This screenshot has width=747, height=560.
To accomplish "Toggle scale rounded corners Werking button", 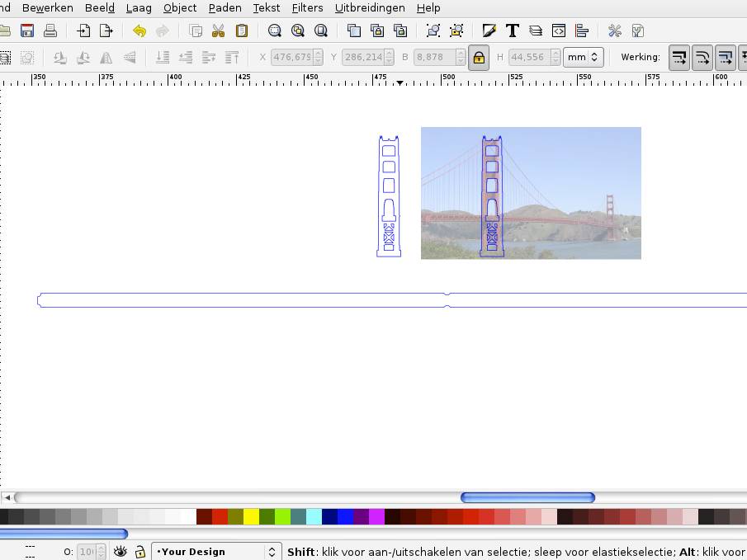I will (x=702, y=58).
